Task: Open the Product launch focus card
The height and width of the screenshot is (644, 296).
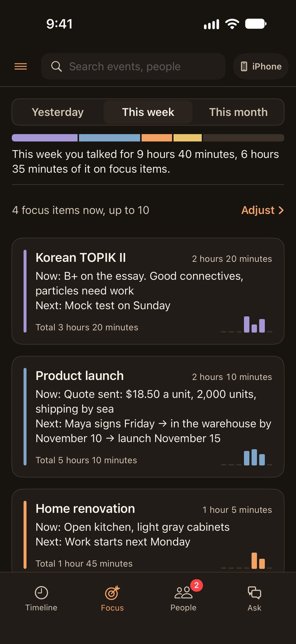Action: 148,416
